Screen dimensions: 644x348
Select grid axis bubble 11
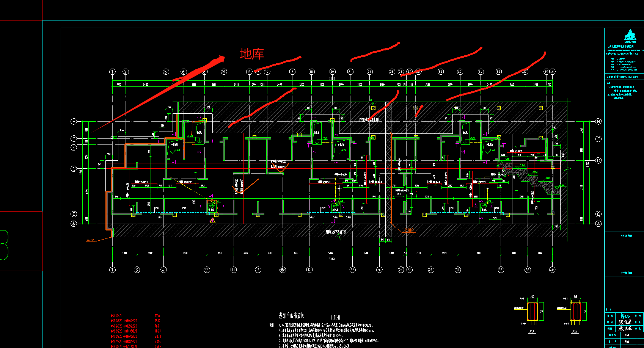(233, 270)
